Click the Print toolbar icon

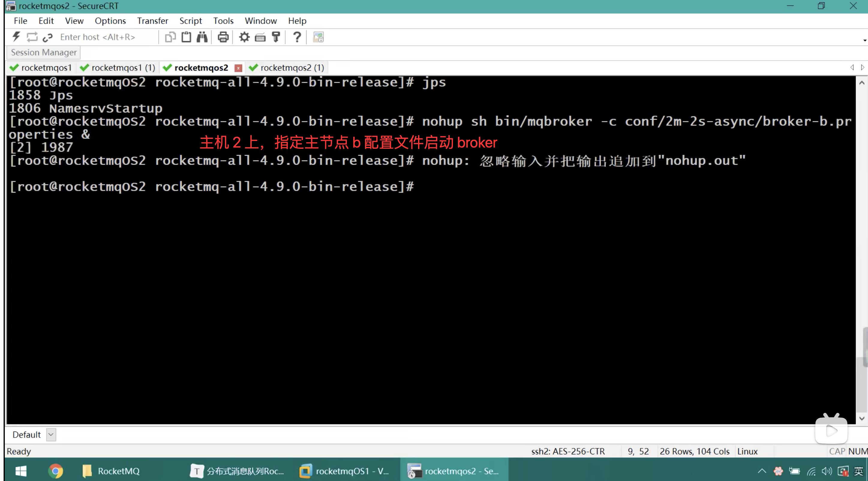click(x=223, y=37)
